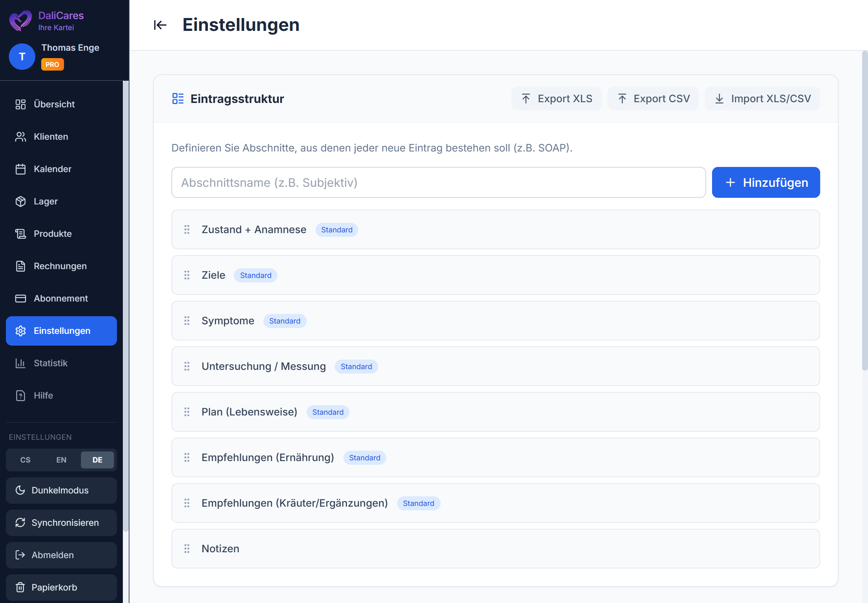The image size is (868, 603).
Task: Switch interface language to CS
Action: (25, 460)
